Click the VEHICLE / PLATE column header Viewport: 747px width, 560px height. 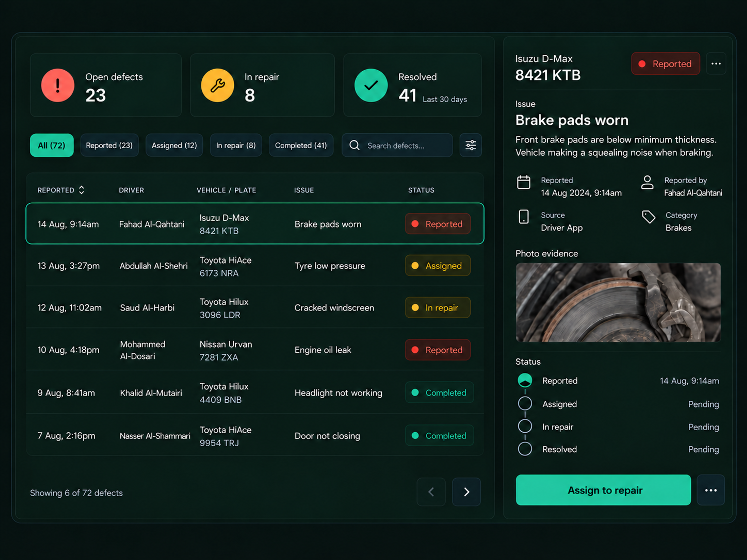226,190
